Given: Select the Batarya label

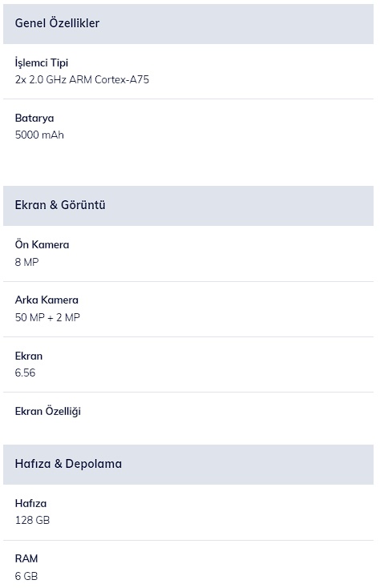Looking at the screenshot, I should coord(34,118).
